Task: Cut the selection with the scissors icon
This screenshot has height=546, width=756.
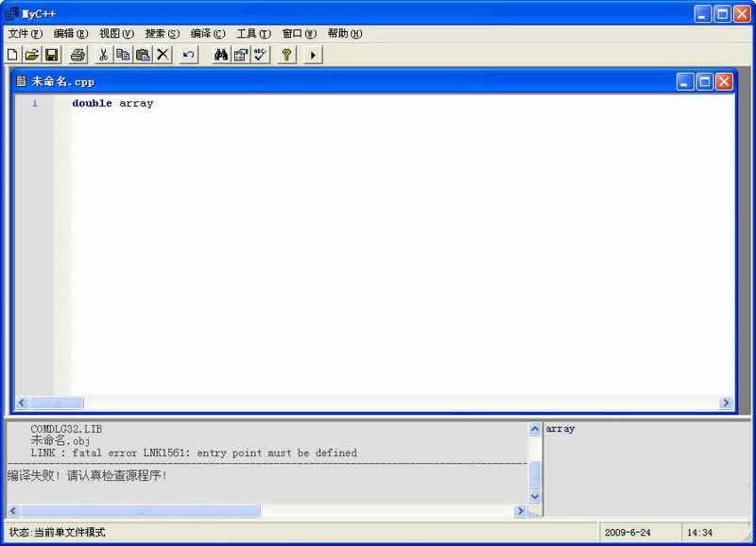Action: pos(103,55)
